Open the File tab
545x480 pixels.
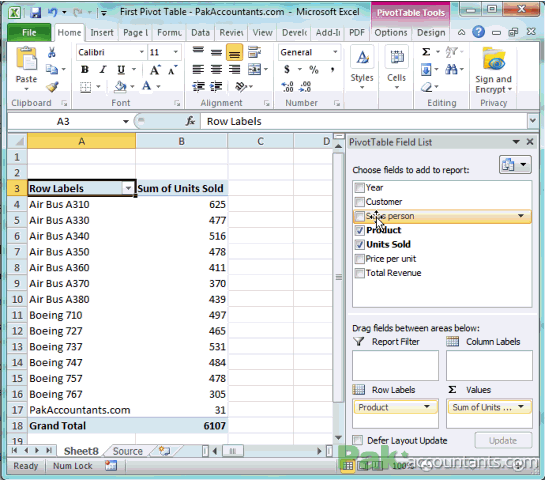pyautogui.click(x=29, y=33)
